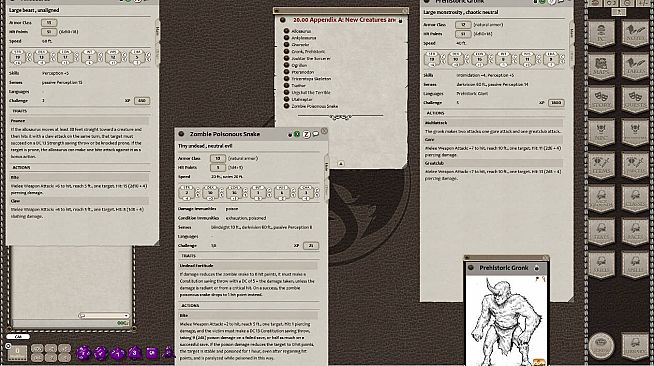Click the Pounce trait header on Allosaurus sheet
This screenshot has width=654, height=366.
[79, 121]
